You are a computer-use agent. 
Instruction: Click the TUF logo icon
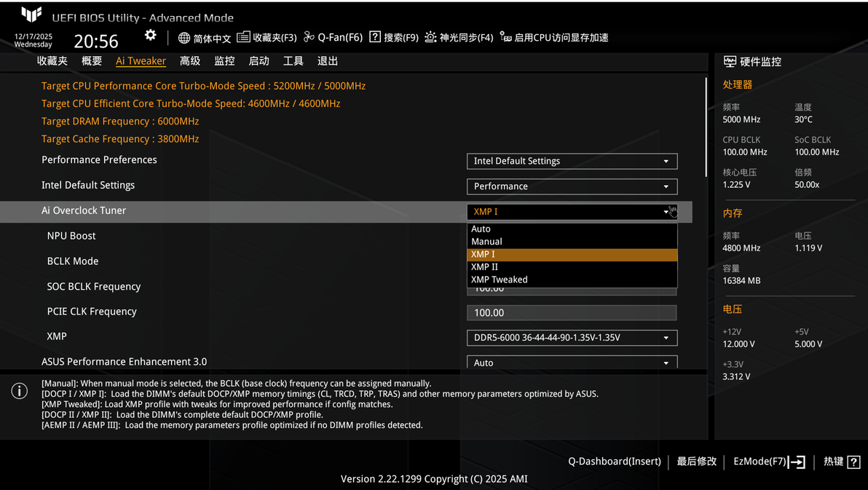coord(31,15)
